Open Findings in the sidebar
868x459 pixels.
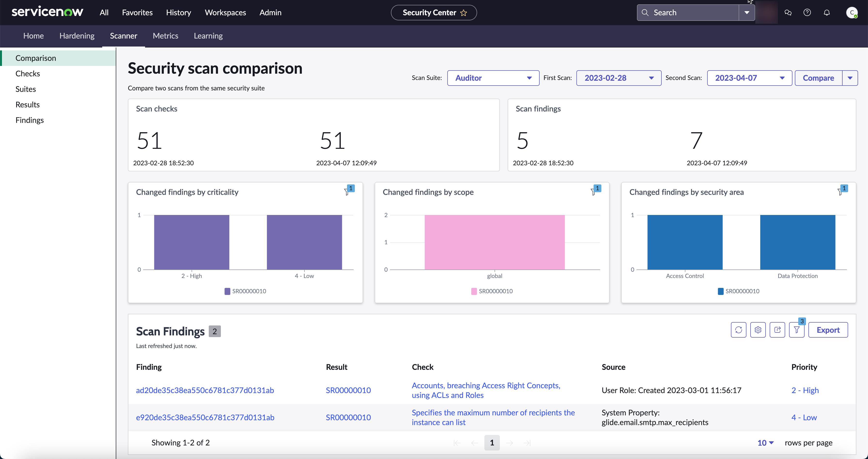58,120
